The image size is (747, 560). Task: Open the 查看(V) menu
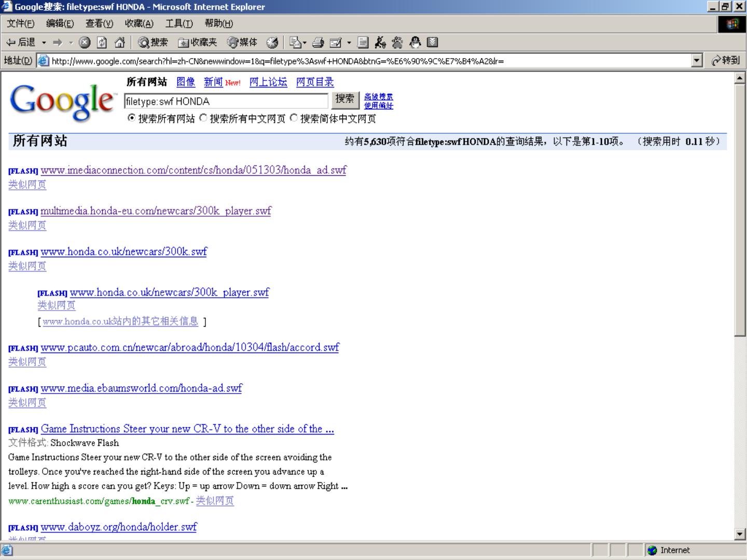click(99, 24)
